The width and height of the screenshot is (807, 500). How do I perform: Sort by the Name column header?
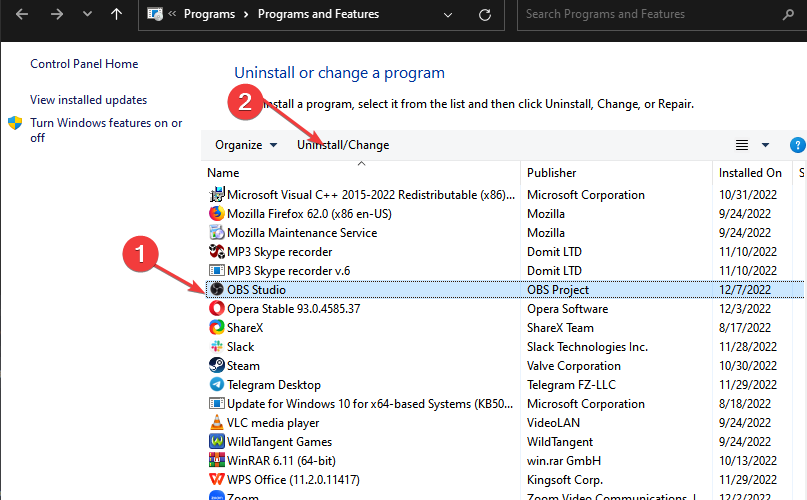223,173
